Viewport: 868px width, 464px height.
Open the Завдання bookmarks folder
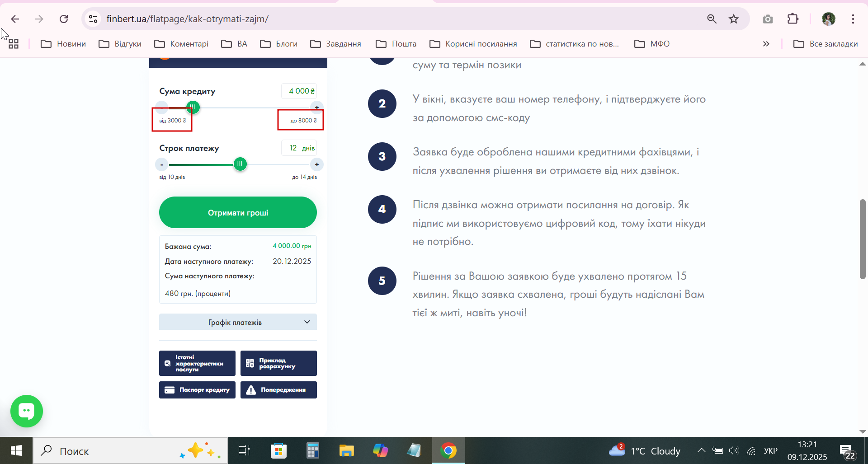pyautogui.click(x=335, y=44)
